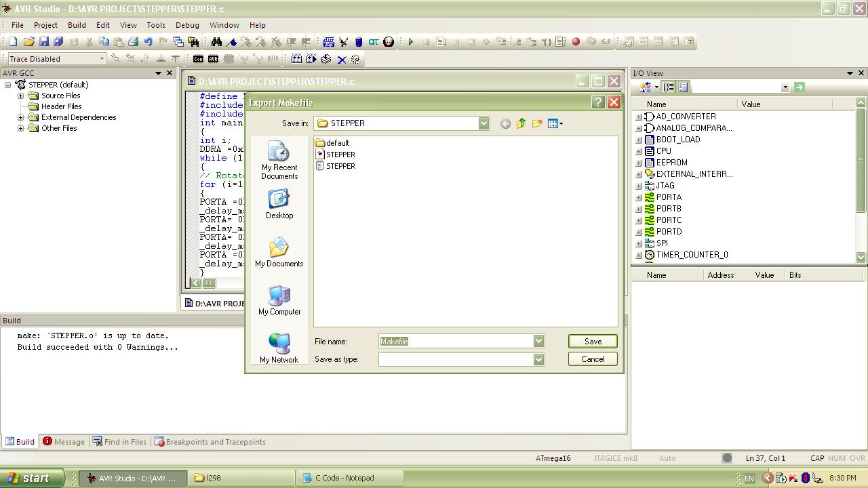Click the Save button
The width and height of the screenshot is (868, 488).
[x=593, y=342]
